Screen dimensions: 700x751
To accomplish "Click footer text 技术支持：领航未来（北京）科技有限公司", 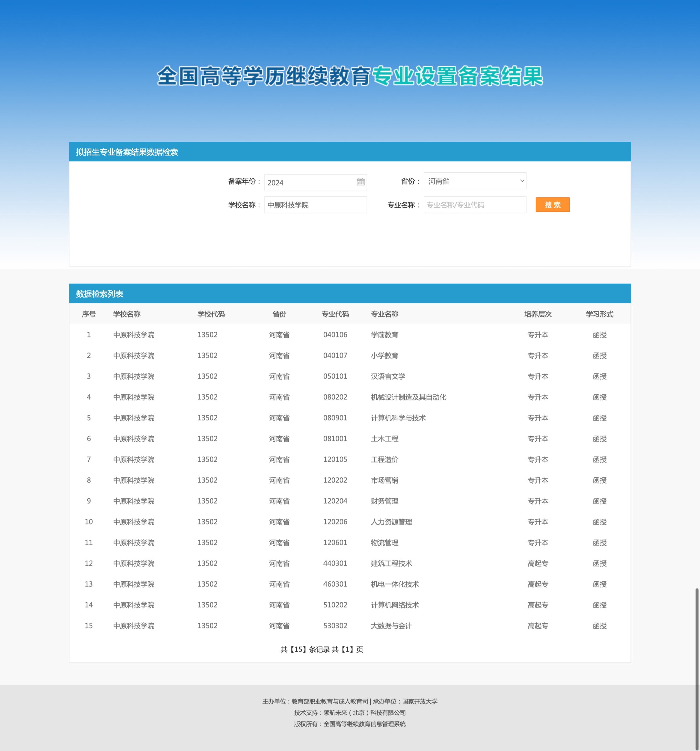I will tap(350, 713).
